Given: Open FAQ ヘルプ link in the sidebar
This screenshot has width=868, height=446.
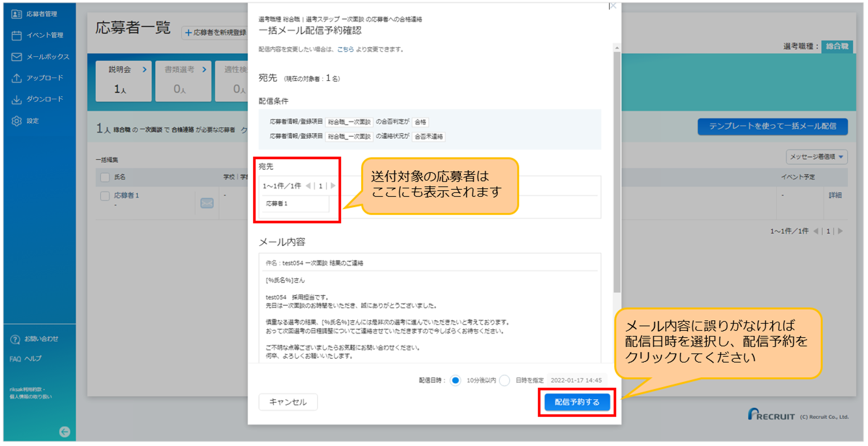Looking at the screenshot, I should 25,359.
